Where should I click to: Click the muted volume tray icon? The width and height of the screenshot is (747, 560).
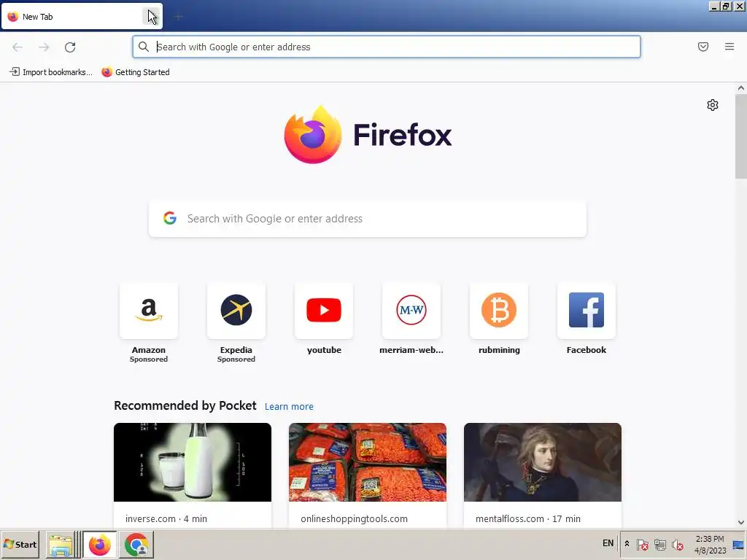pyautogui.click(x=677, y=544)
